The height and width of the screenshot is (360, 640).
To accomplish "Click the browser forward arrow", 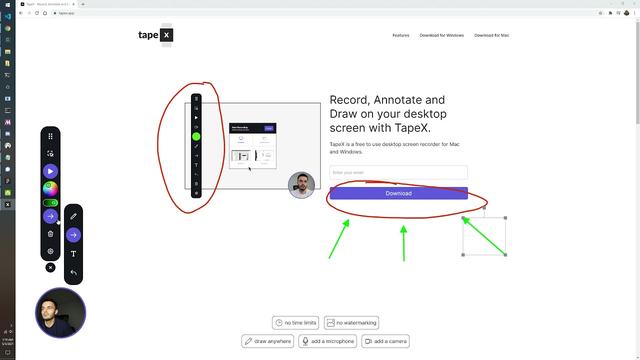I will [29, 13].
